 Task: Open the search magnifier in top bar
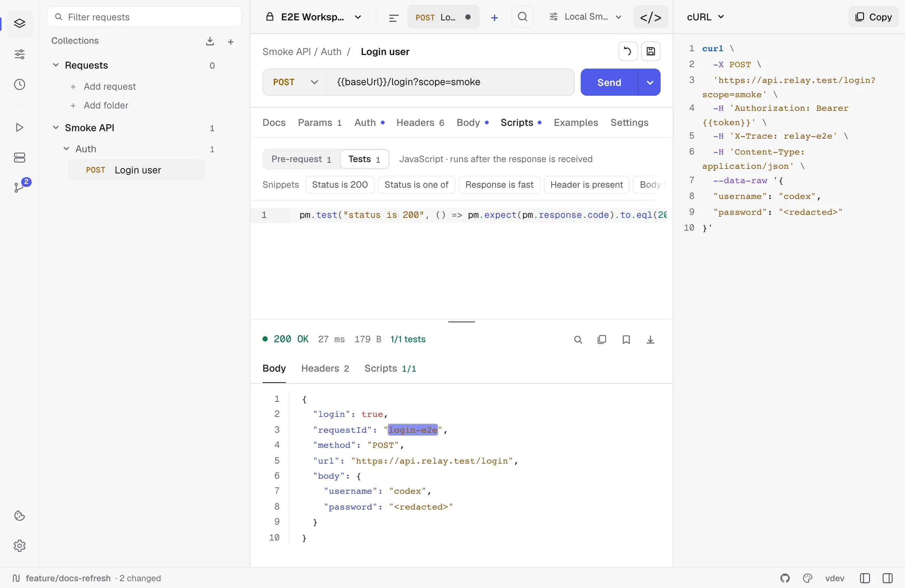click(523, 17)
